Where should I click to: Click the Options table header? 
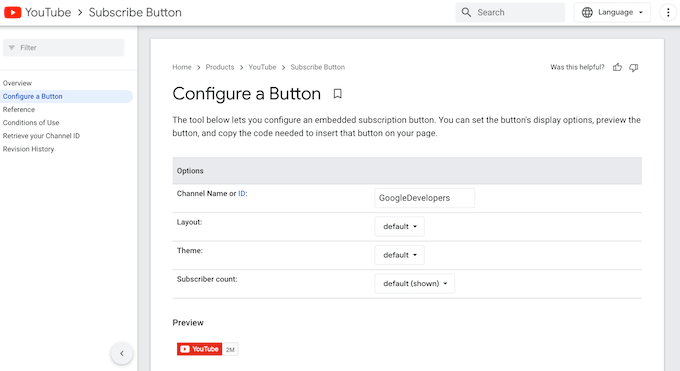point(407,171)
